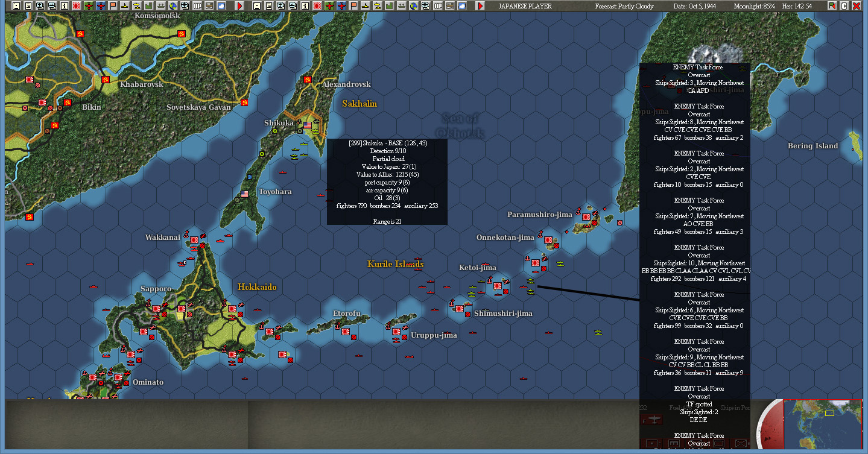
Task: Select the Japanese base icon on Uruppu-jima
Action: [x=396, y=332]
